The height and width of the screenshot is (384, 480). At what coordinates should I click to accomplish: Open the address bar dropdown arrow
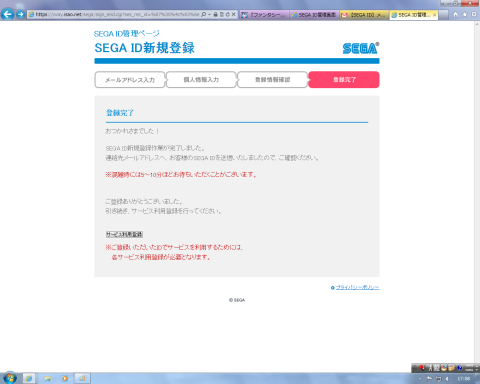click(x=209, y=14)
